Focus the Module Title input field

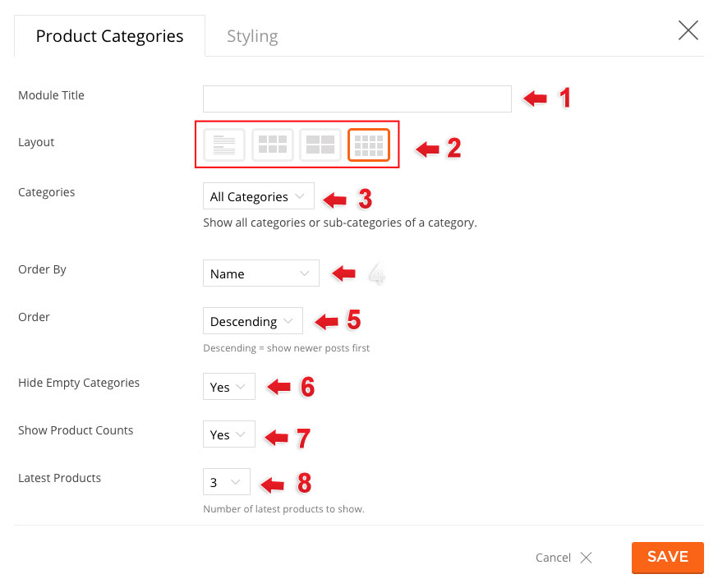357,99
